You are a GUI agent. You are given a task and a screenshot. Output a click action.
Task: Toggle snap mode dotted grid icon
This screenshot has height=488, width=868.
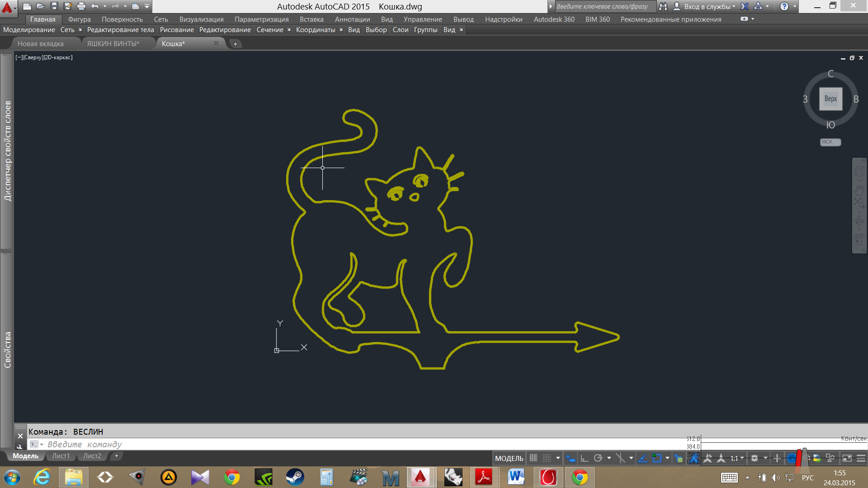click(x=547, y=458)
